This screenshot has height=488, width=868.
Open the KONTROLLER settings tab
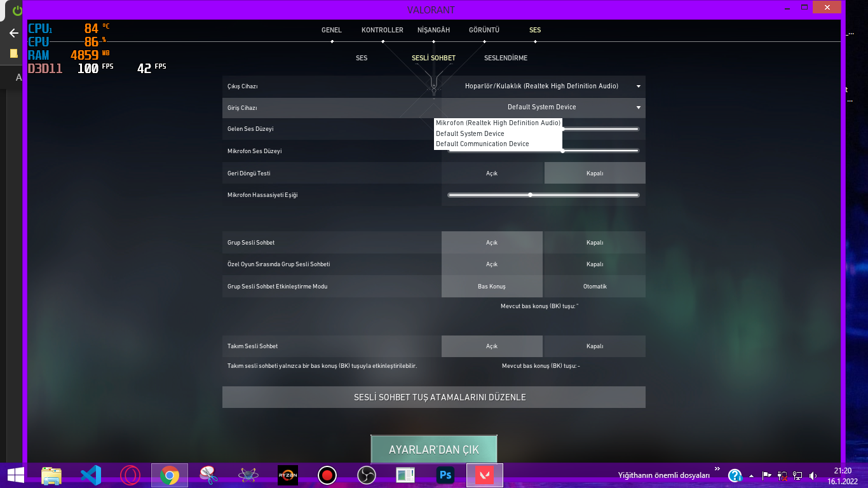(x=383, y=30)
